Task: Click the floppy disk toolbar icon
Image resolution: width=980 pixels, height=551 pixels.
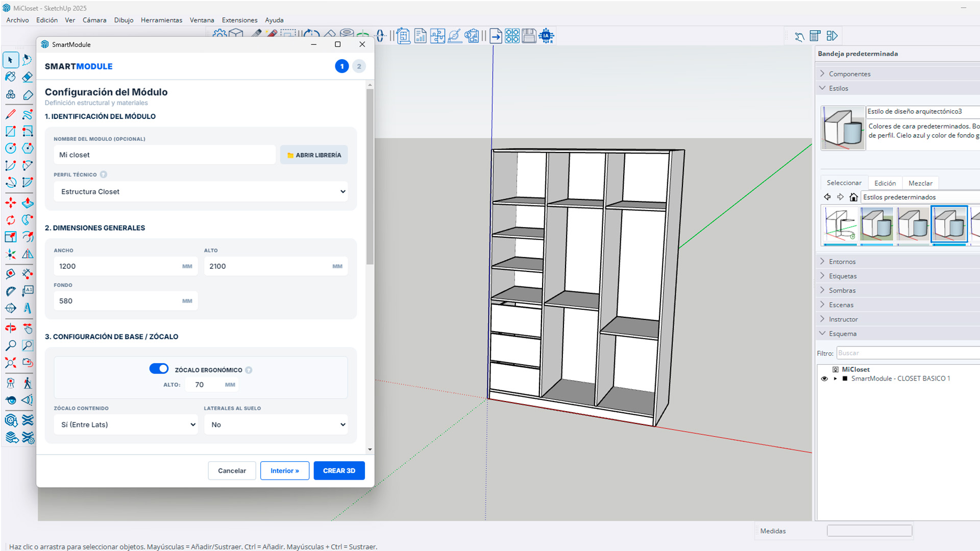Action: (x=529, y=36)
